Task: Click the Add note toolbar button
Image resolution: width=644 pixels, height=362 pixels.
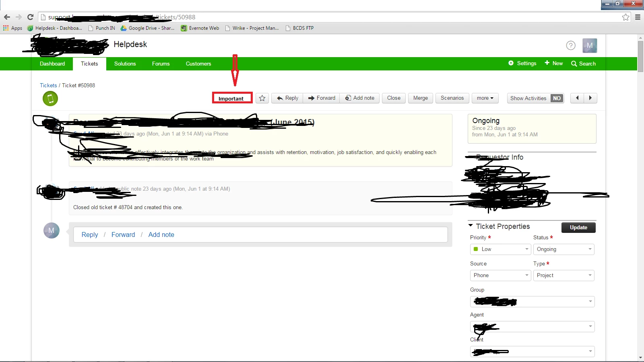Action: (x=360, y=98)
